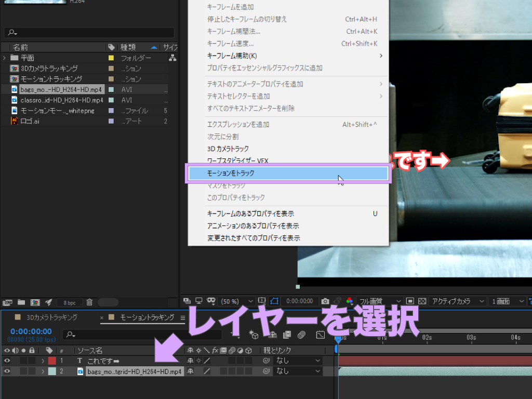Click the snapshot camera icon in viewer

point(325,301)
